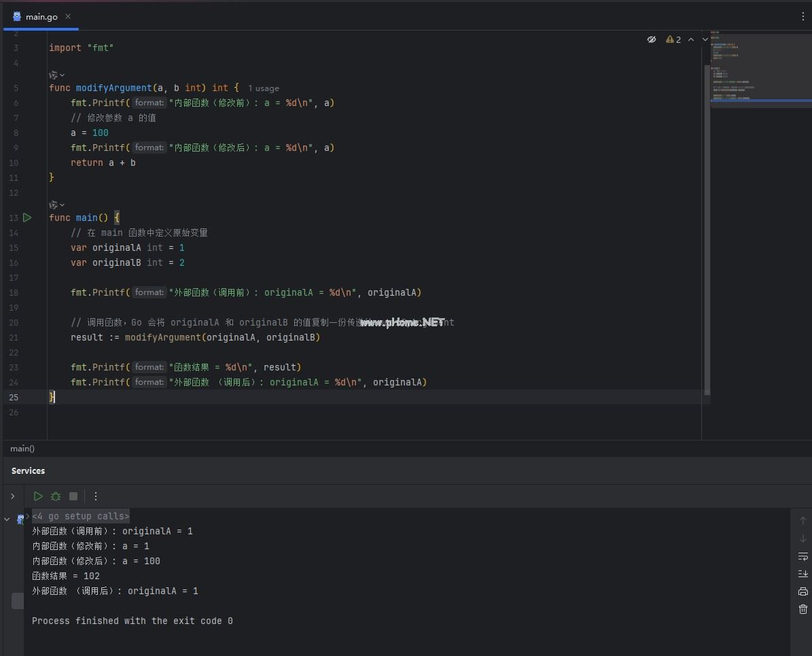Click the main() breadcrumb item
Viewport: 812px width, 656px height.
22,449
